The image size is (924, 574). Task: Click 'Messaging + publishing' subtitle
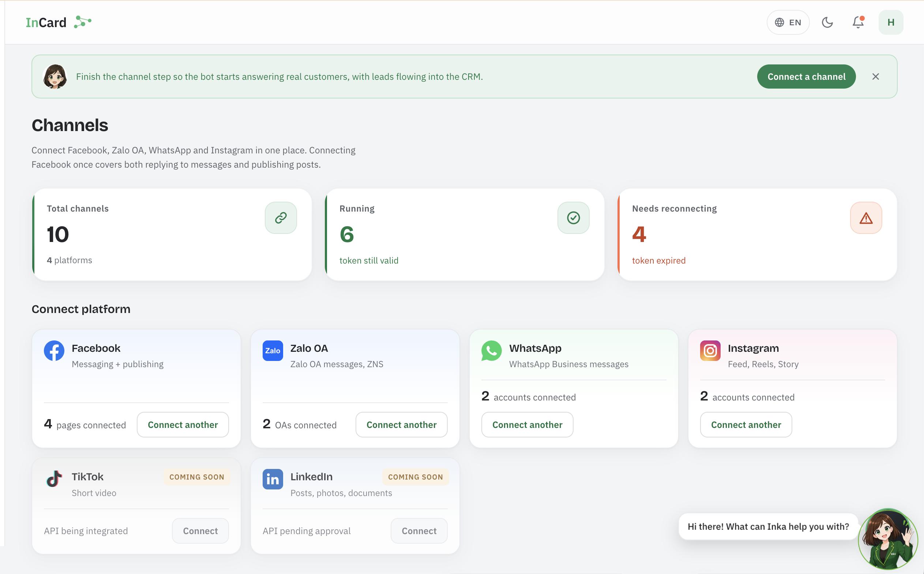click(x=117, y=364)
